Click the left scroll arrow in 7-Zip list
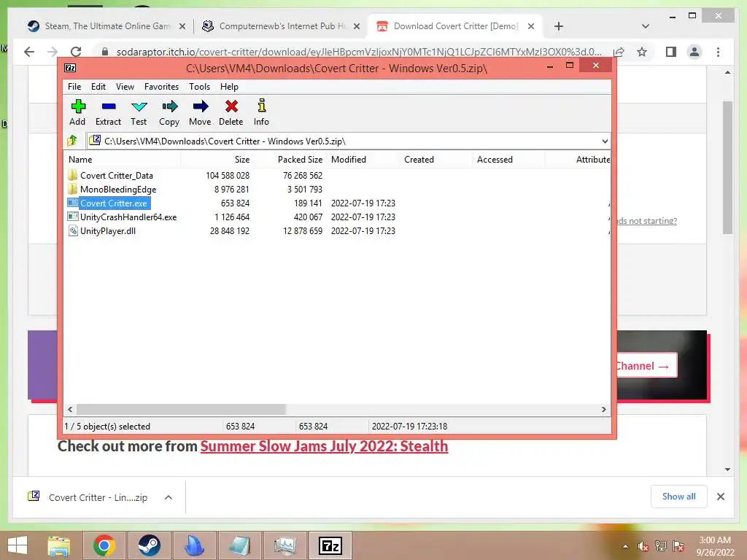 pos(70,409)
